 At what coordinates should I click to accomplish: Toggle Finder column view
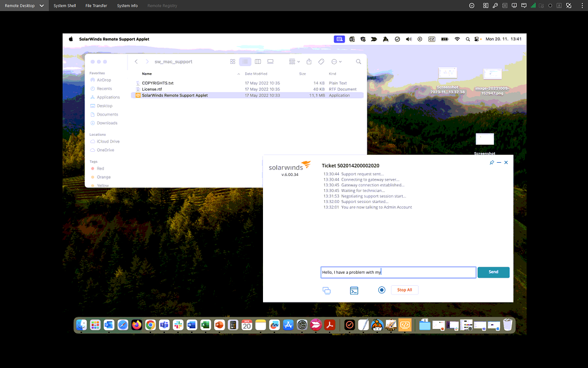(258, 62)
